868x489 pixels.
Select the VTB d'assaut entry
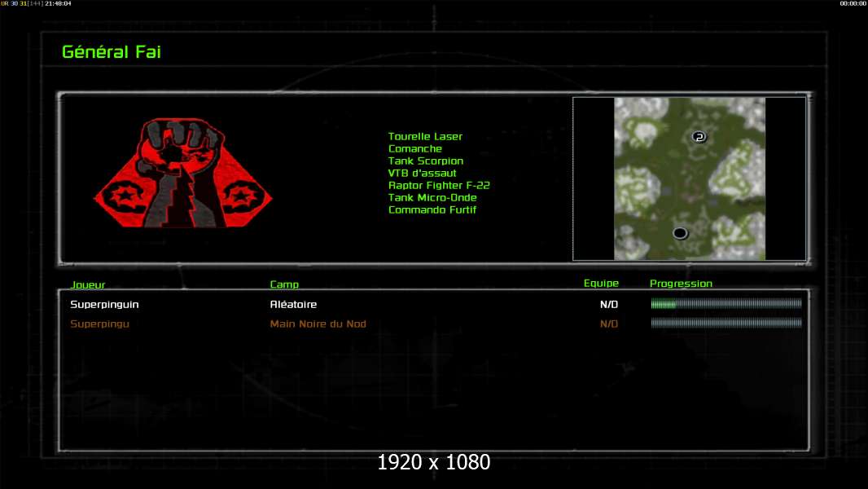(423, 173)
